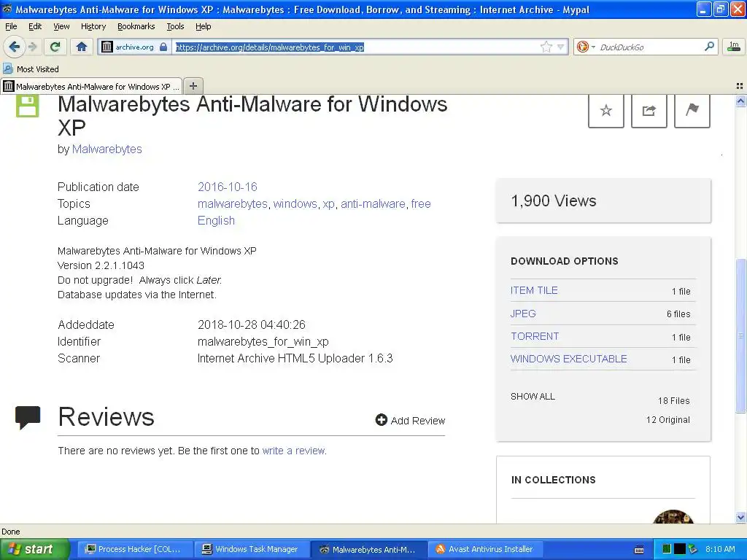
Task: Click the write a review link
Action: pyautogui.click(x=293, y=451)
